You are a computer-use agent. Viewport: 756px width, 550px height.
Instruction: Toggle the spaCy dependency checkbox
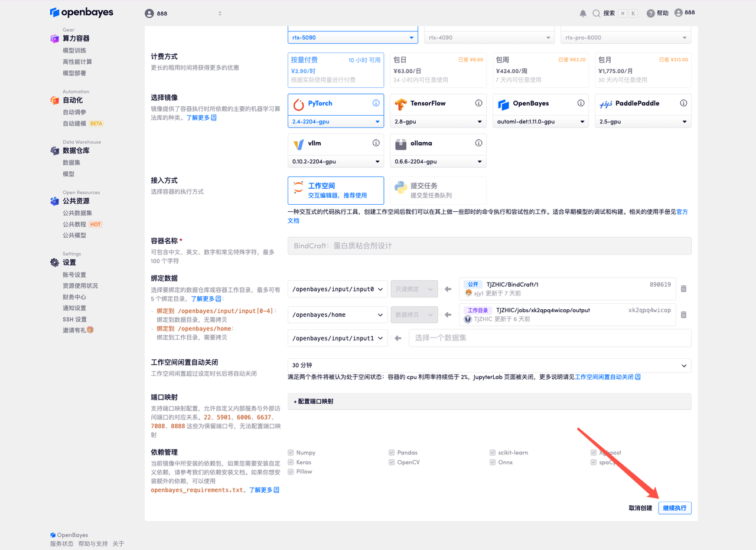(594, 462)
